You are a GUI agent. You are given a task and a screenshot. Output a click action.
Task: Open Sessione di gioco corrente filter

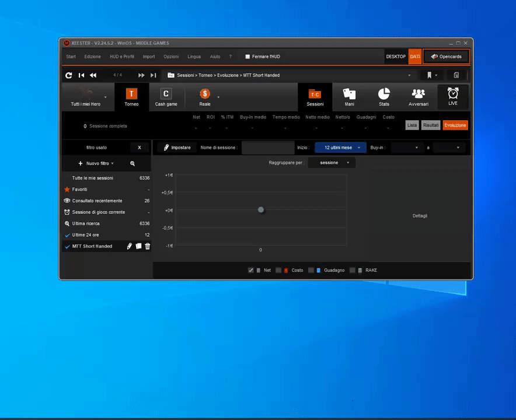(x=107, y=212)
